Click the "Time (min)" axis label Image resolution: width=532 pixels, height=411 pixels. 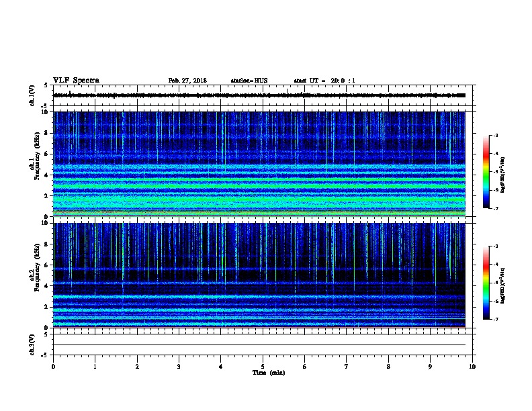click(x=269, y=373)
